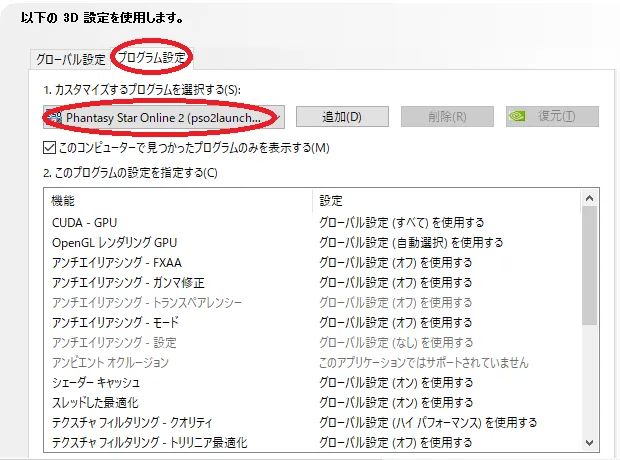
Task: Select アンチエイリアシング - FXAA row
Action: tap(312, 263)
